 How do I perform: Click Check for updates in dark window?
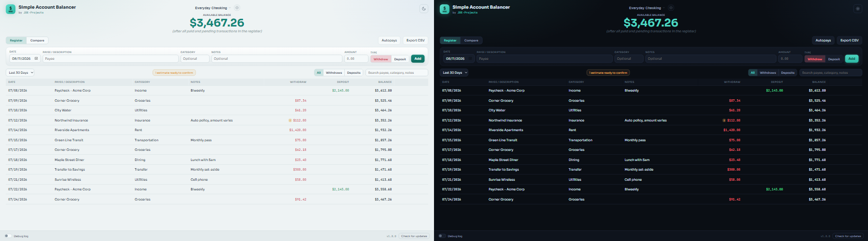(848, 236)
